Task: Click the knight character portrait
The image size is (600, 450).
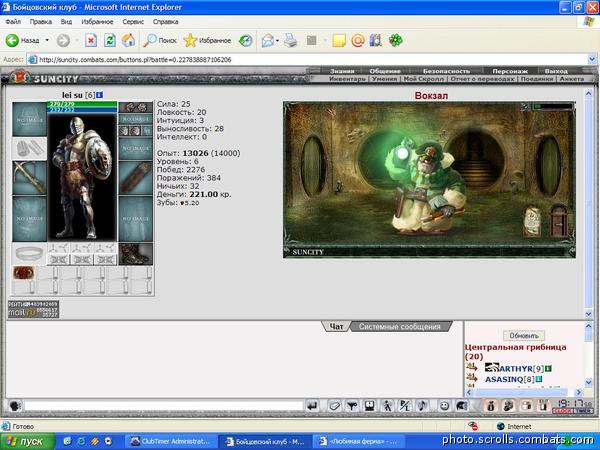Action: pos(82,178)
